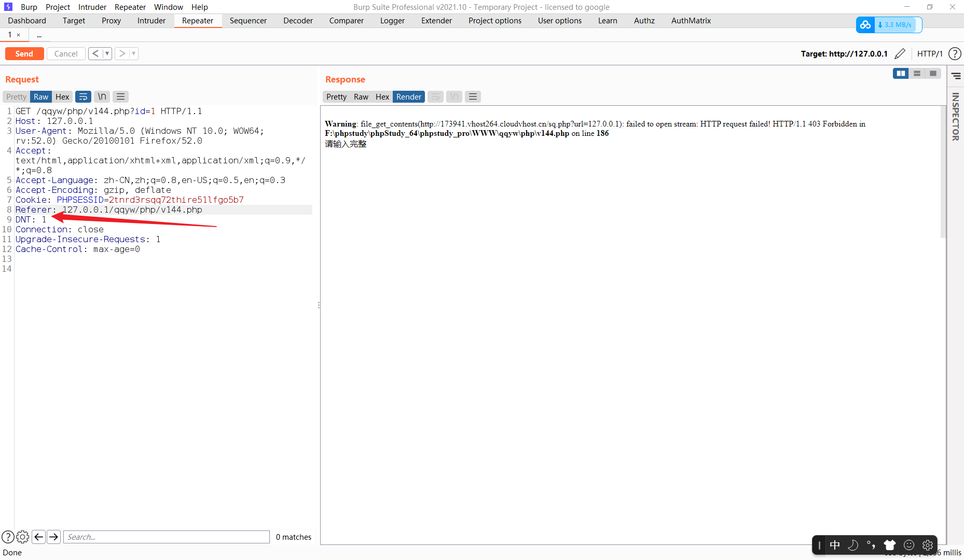Screen dimensions: 964x560
Task: Add new Repeater tab with ellipsis
Action: (x=39, y=35)
